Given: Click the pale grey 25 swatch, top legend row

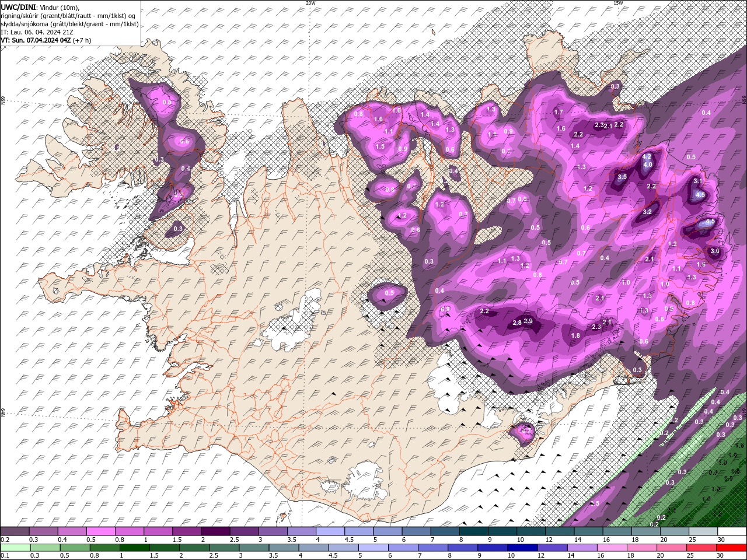Looking at the screenshot, I should coord(703,531).
